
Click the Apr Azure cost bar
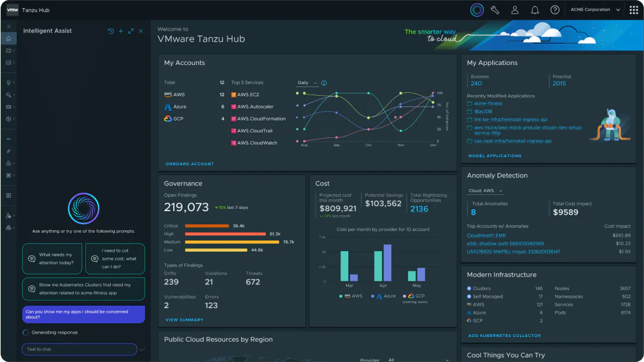[387, 263]
